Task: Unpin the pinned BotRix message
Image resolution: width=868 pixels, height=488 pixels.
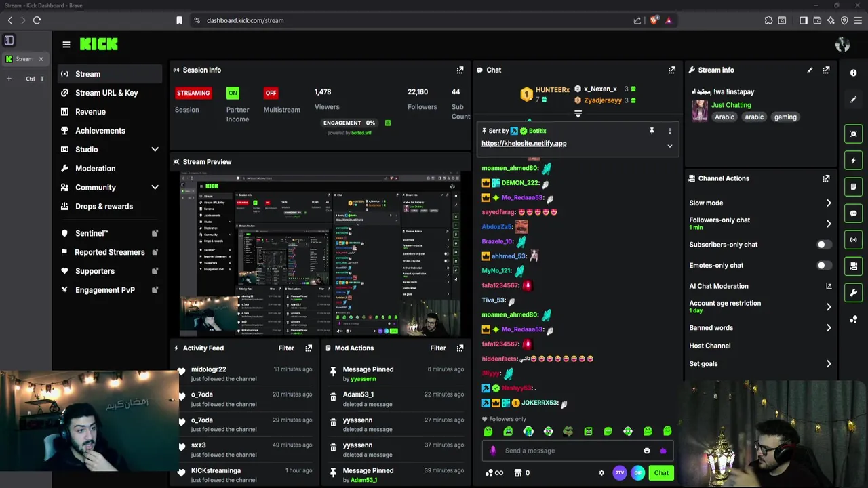Action: [652, 131]
